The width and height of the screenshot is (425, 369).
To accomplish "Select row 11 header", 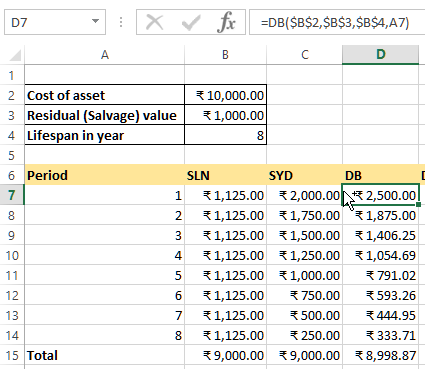I will point(12,275).
